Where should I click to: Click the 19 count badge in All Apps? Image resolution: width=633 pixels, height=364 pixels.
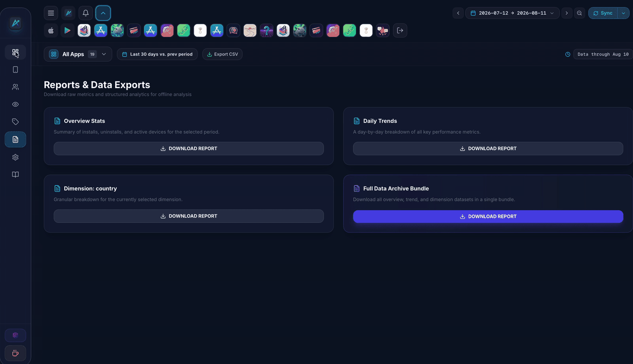coord(92,54)
